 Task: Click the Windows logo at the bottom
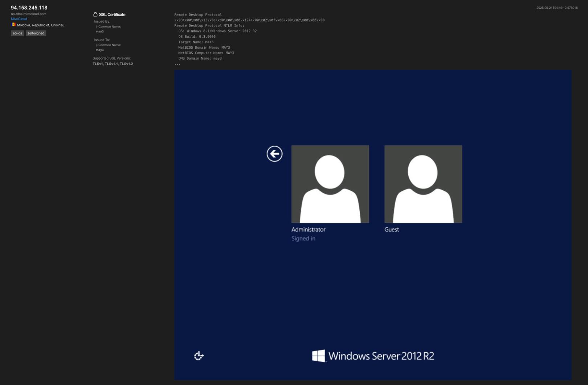[318, 356]
